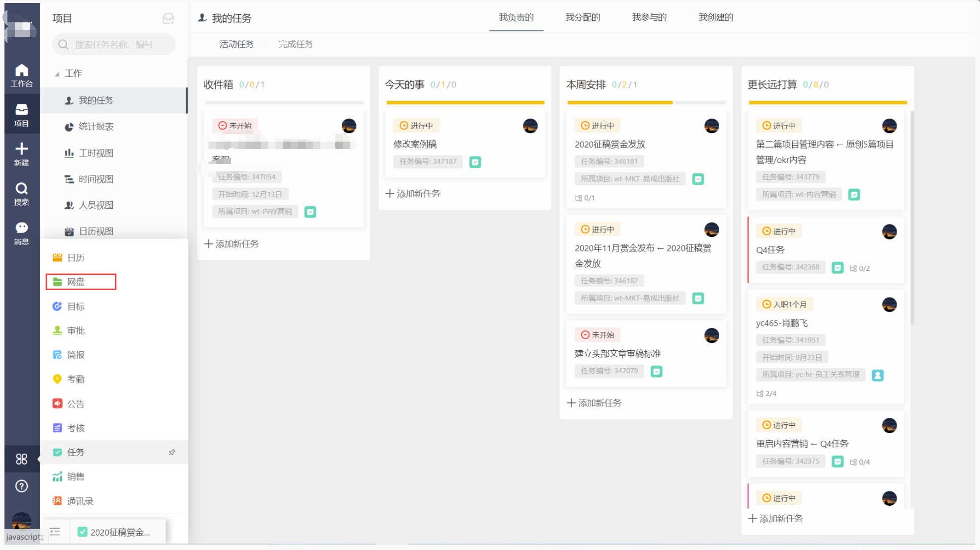Switch to 我分配的 tab
Viewport: 980px width, 550px height.
coord(583,17)
